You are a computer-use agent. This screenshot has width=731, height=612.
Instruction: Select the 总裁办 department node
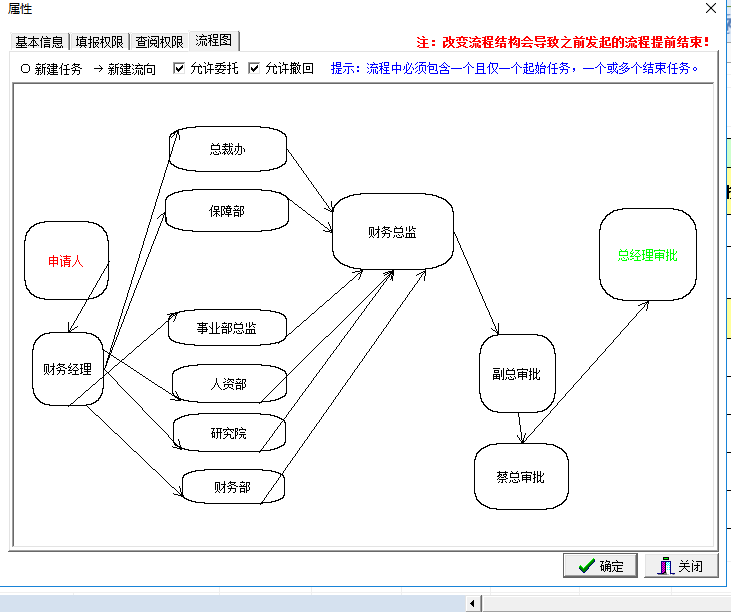227,149
